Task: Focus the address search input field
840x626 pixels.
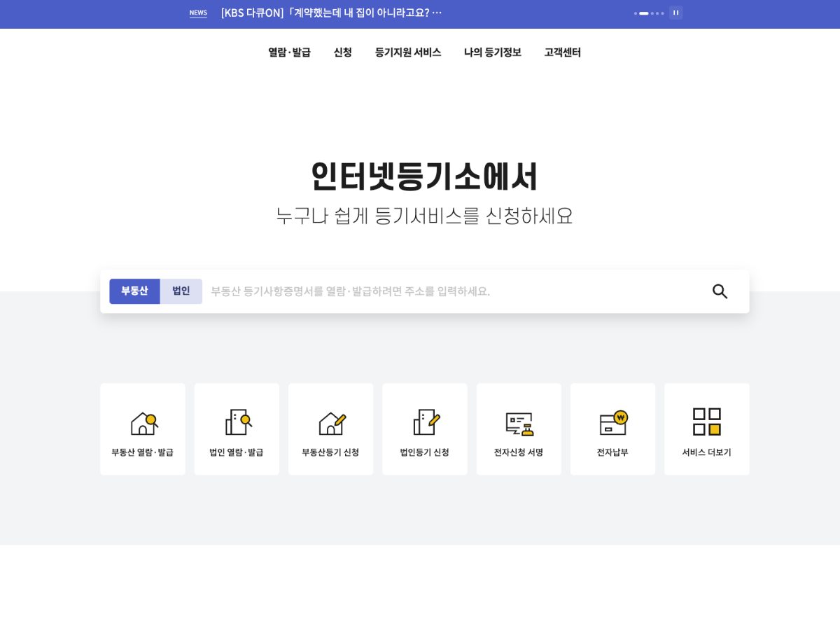Action: 455,291
